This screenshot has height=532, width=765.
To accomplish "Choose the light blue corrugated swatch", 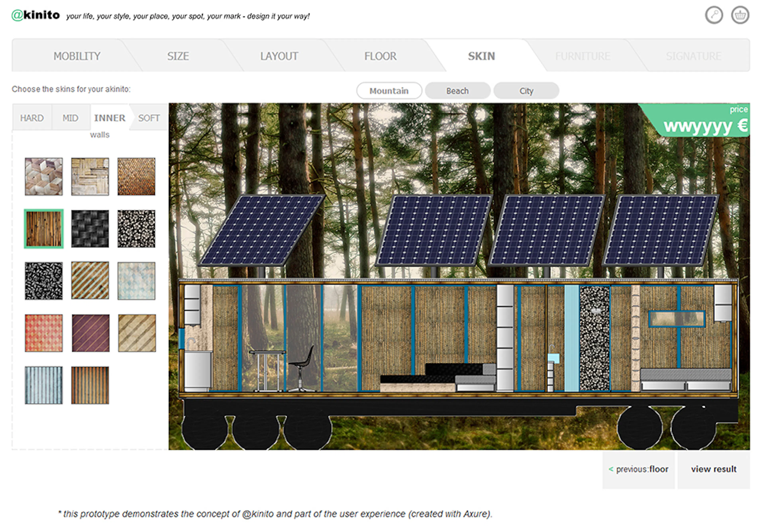I will [x=44, y=385].
